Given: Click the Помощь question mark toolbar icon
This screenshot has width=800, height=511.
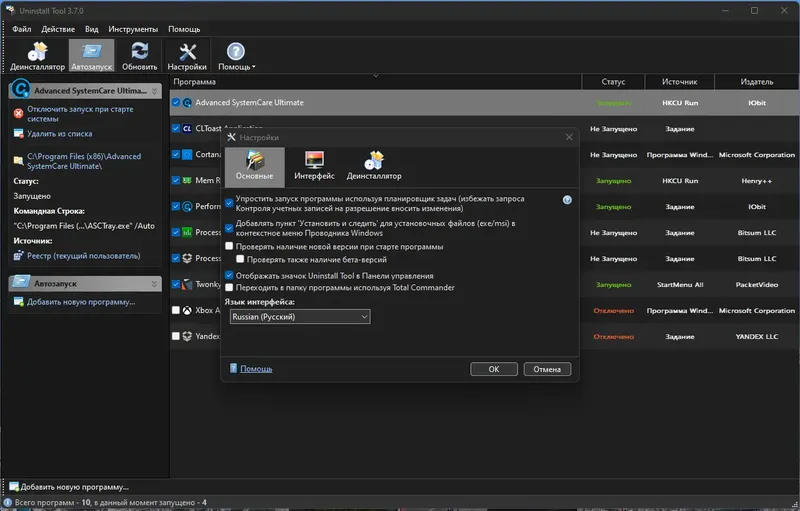Looking at the screenshot, I should click(235, 51).
